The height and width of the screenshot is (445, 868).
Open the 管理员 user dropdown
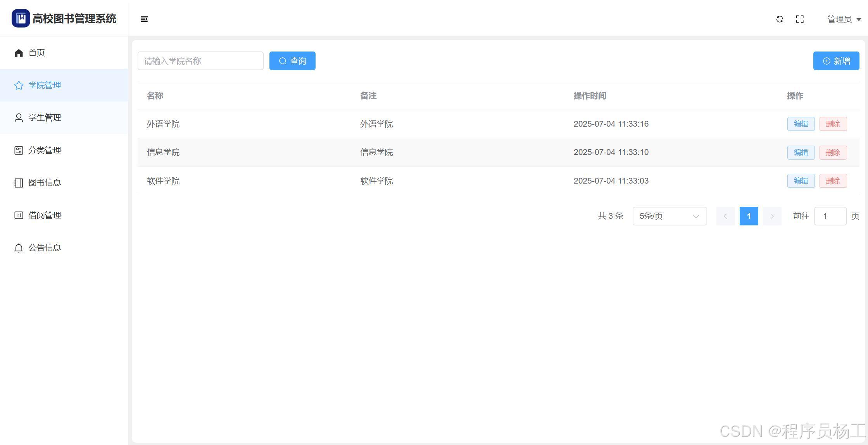(844, 19)
